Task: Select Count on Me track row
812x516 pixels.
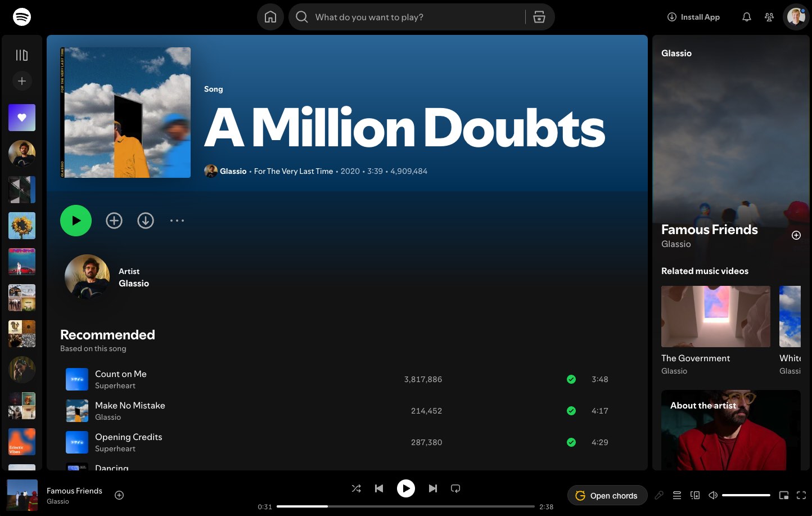Action: tap(347, 379)
